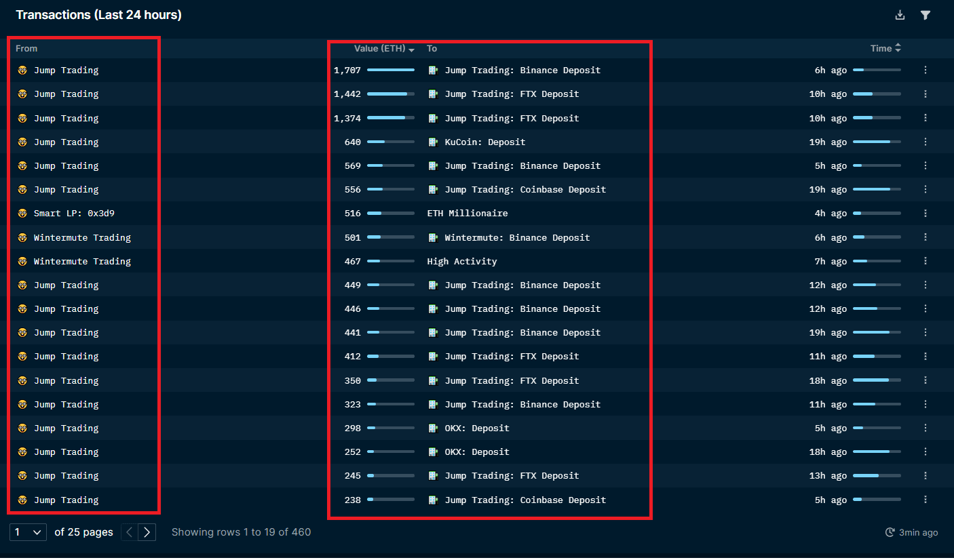Open Jump Trading sender in 1,707 ETH row
954x560 pixels.
(66, 70)
